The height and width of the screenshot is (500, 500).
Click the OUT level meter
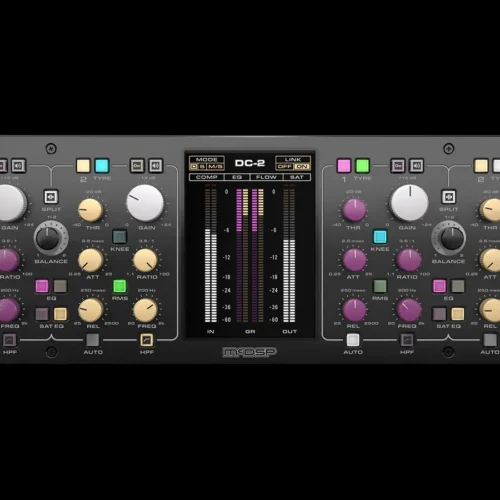tap(289, 255)
